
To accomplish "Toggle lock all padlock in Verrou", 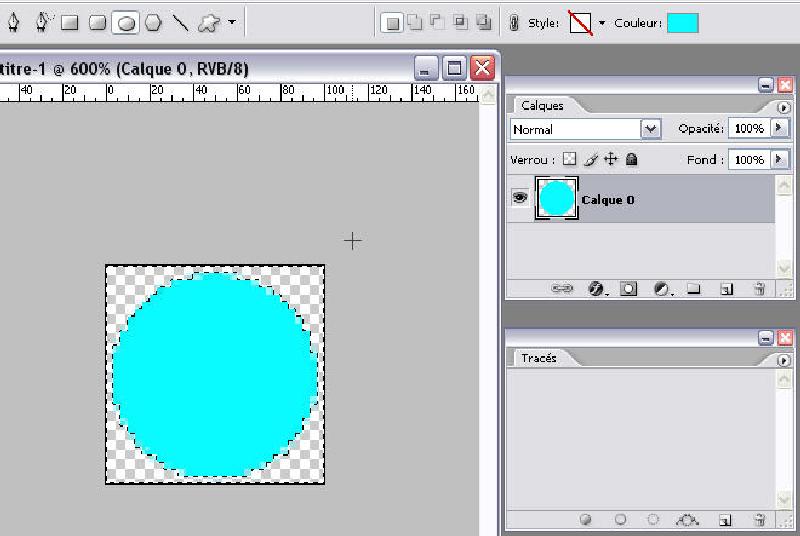I will tap(632, 159).
